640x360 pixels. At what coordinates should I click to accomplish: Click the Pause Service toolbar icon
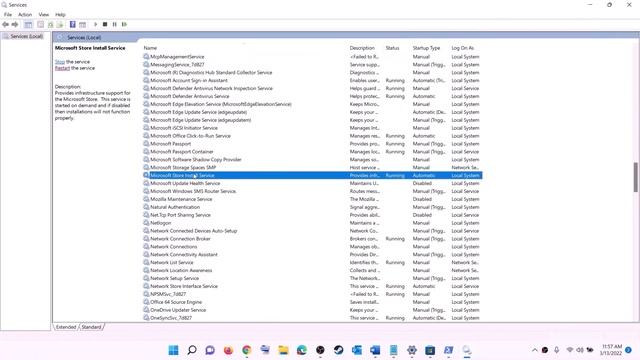tap(115, 24)
